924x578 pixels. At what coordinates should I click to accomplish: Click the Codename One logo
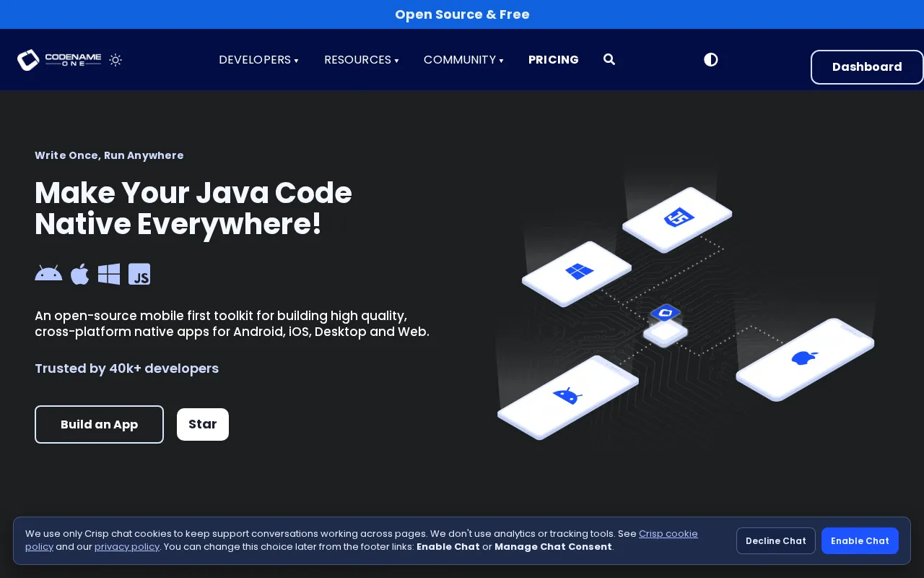pyautogui.click(x=59, y=60)
